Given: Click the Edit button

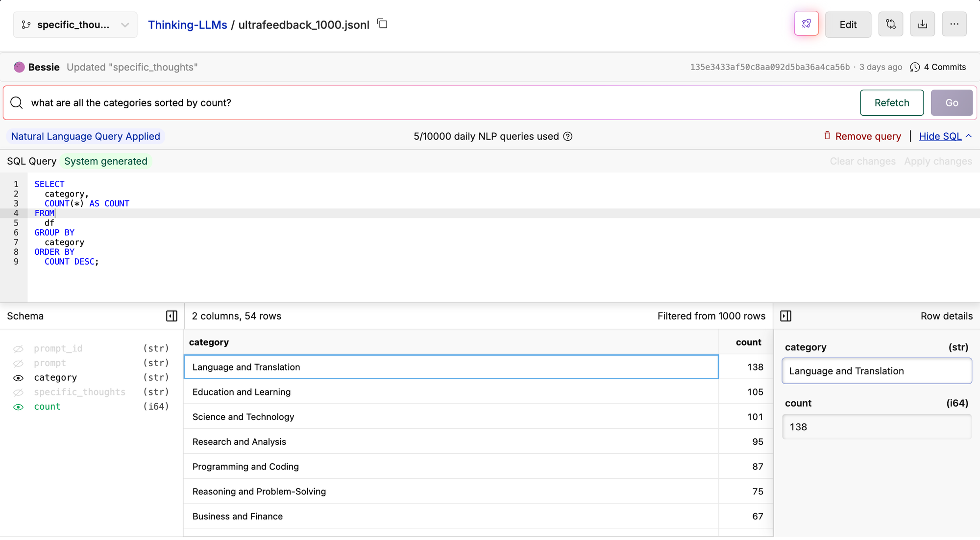Looking at the screenshot, I should 848,25.
